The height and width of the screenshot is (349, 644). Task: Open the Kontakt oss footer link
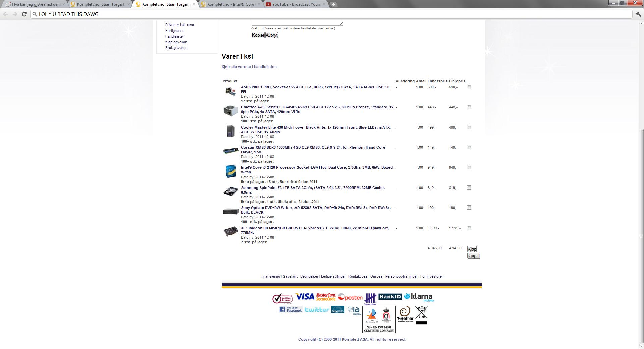click(x=358, y=276)
